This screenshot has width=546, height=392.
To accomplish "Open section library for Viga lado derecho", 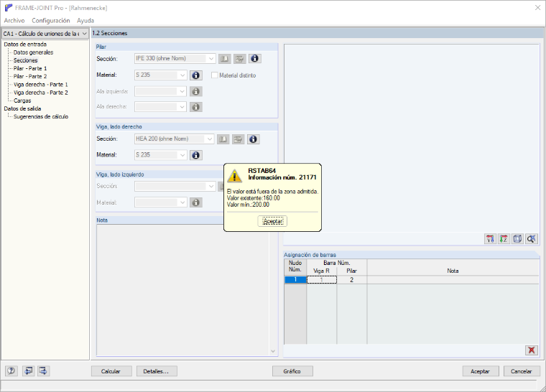I will pos(223,139).
